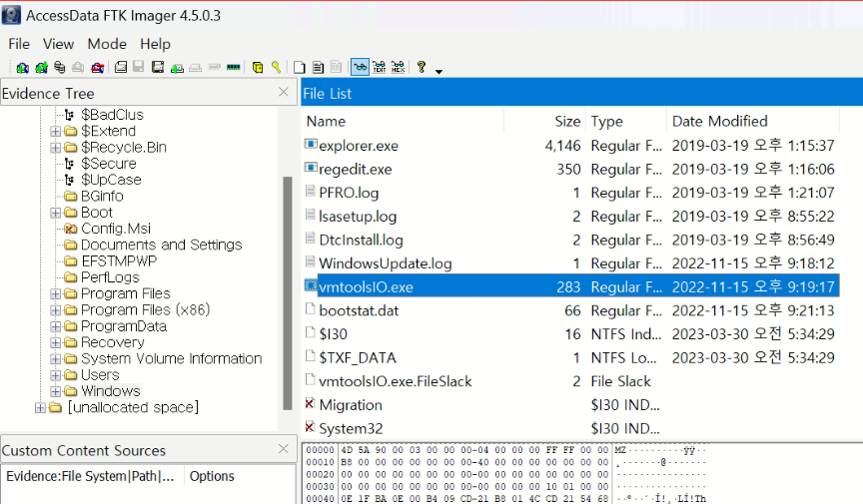Click the Obtain Protected Files icon
This screenshot has height=504, width=863.
(258, 68)
